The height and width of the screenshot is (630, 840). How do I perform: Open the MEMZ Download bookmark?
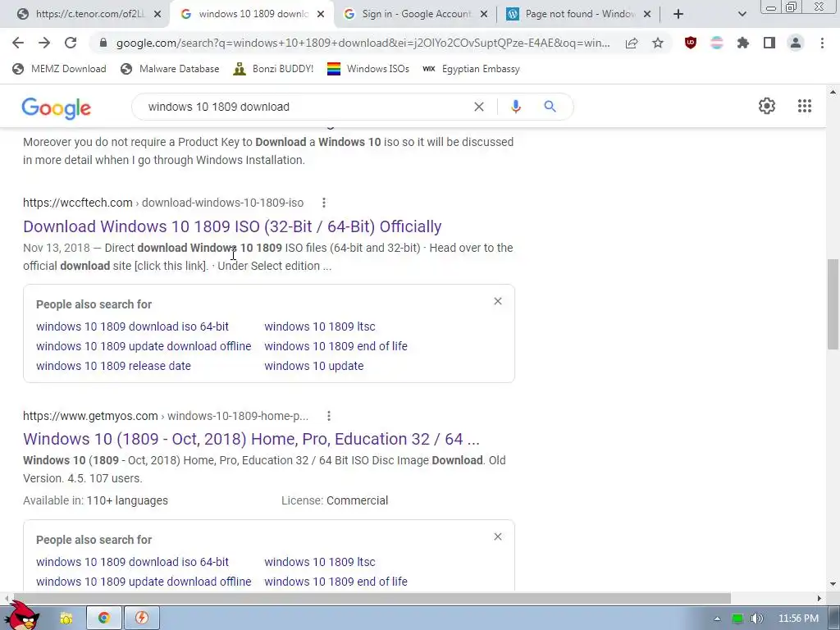[59, 69]
